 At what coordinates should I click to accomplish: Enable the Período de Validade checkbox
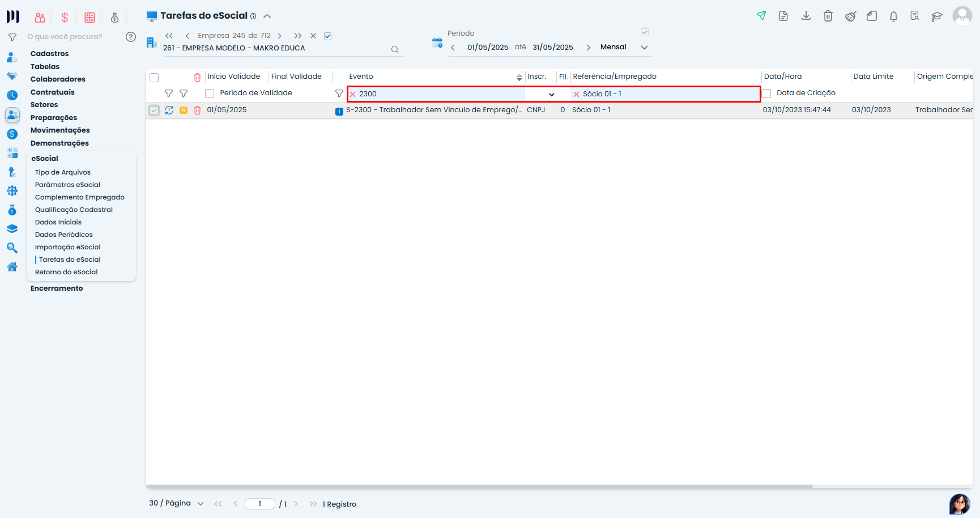(x=210, y=94)
